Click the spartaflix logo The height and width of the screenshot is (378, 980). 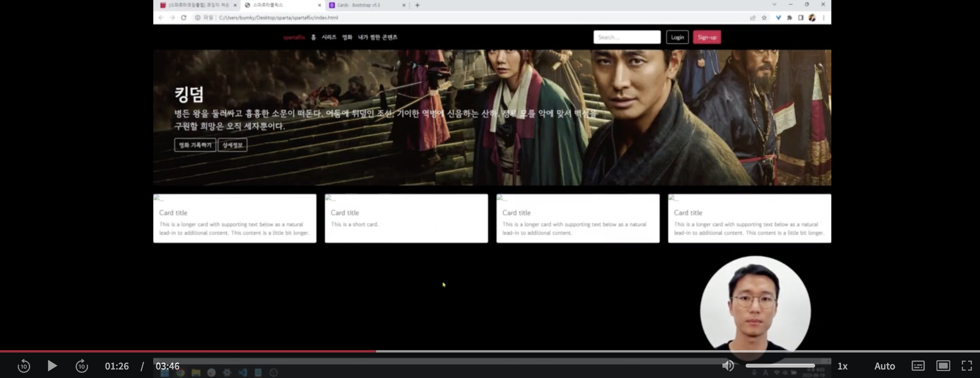tap(294, 37)
